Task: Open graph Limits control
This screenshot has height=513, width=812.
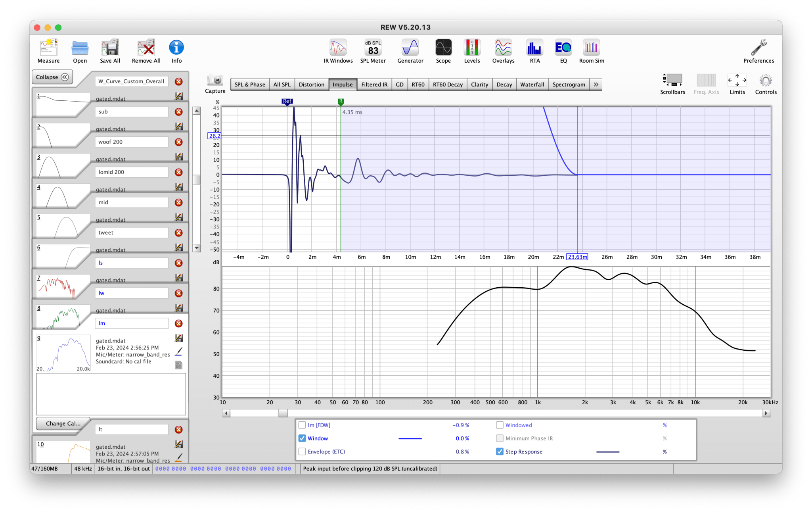Action: (x=737, y=84)
